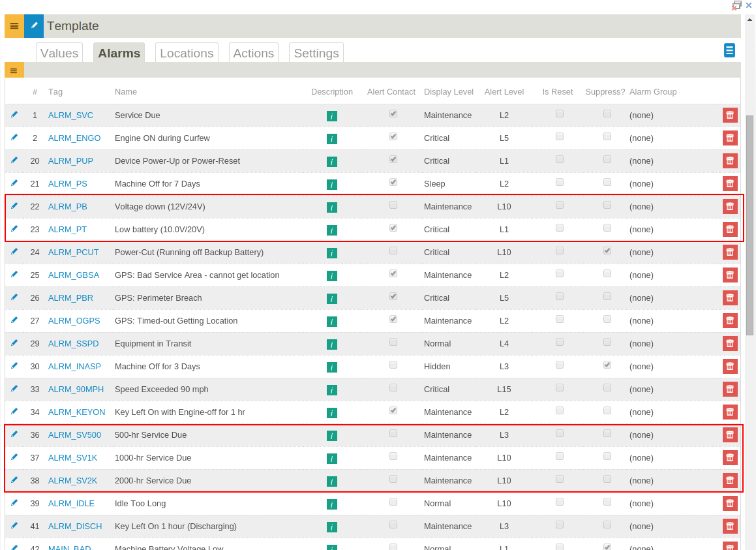Open the ALRM_90MPH tag link
The height and width of the screenshot is (550, 756).
pos(76,390)
